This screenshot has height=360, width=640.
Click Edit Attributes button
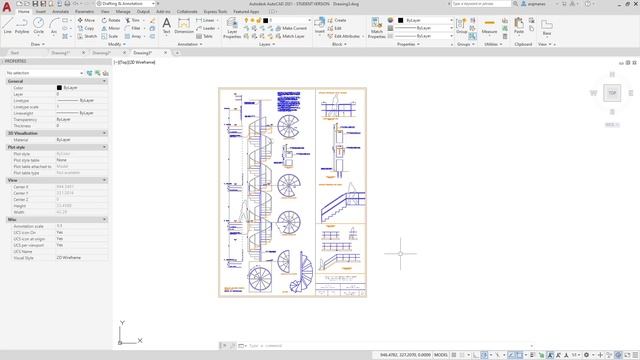click(344, 36)
